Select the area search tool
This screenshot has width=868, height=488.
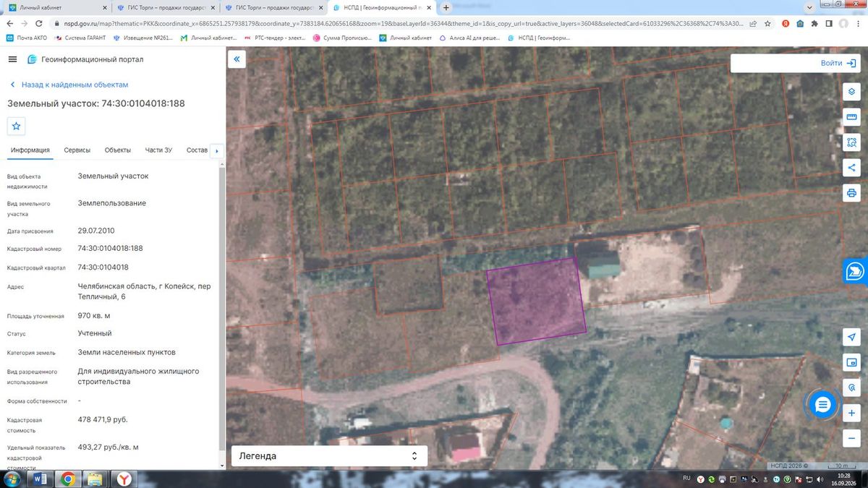click(851, 142)
